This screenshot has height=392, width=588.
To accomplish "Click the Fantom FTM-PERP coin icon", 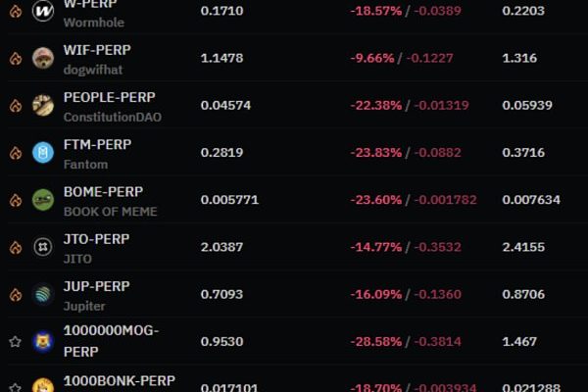I will (43, 152).
